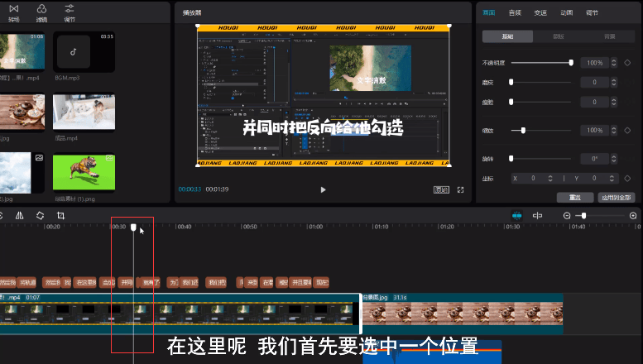The width and height of the screenshot is (643, 364).
Task: Select the crop tool in timeline toolbar
Action: (x=60, y=215)
